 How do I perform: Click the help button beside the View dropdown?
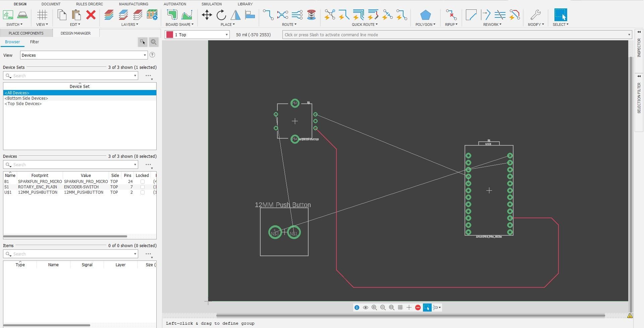tap(152, 55)
